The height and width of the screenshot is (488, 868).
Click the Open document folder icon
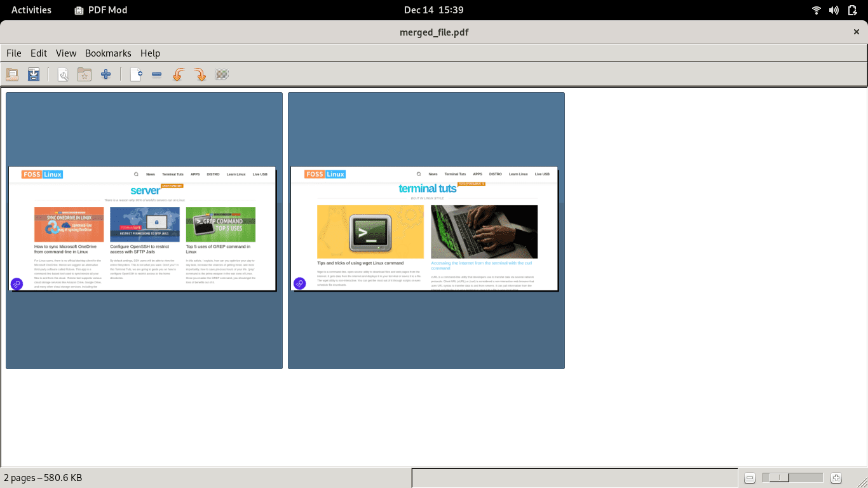point(12,75)
